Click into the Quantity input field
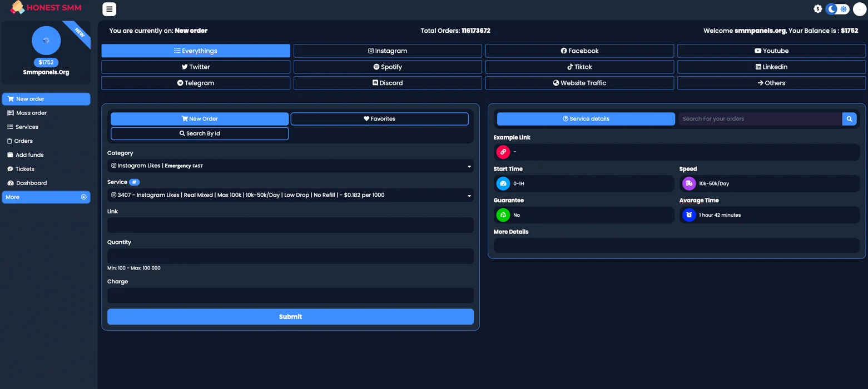 click(290, 256)
